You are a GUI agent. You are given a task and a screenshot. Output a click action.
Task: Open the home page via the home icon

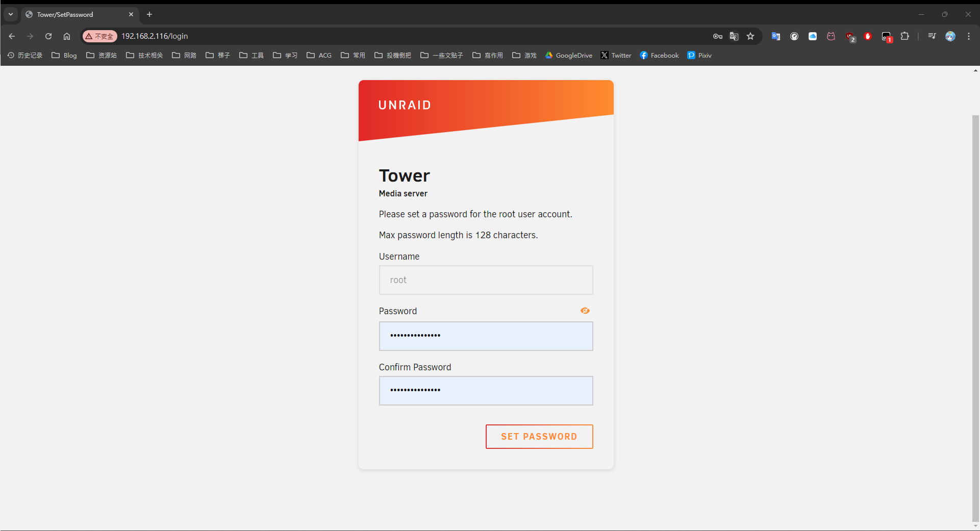pos(67,36)
